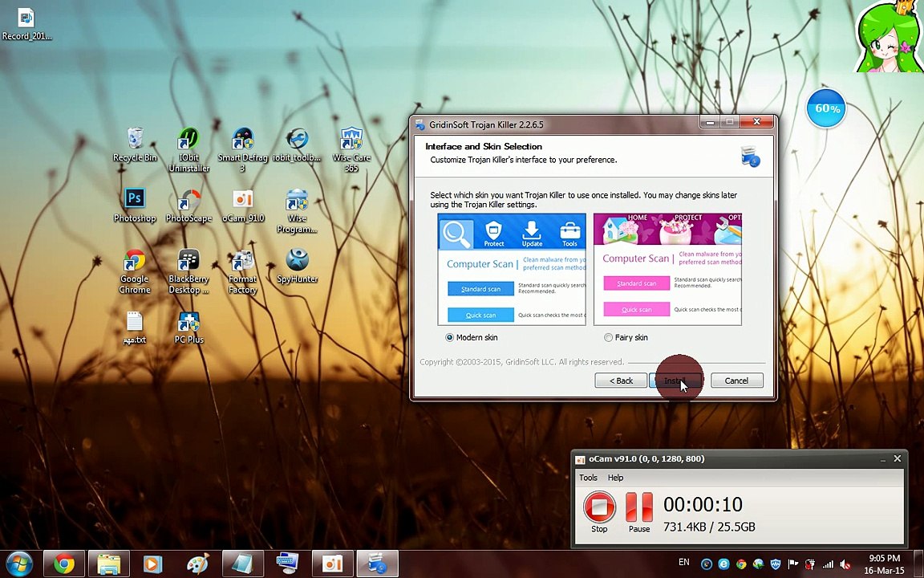
Task: Open oCam Help menu
Action: 615,478
